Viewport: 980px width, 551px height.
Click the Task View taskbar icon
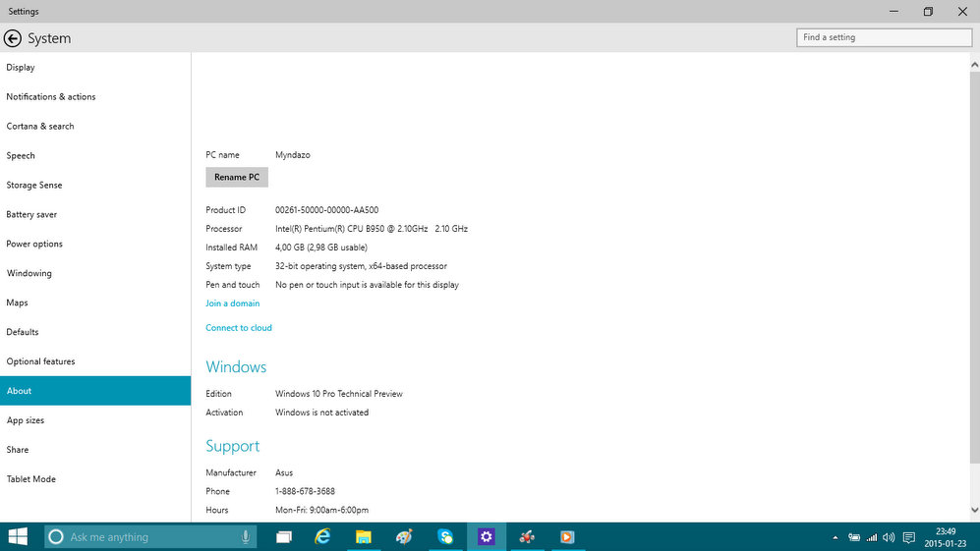283,537
